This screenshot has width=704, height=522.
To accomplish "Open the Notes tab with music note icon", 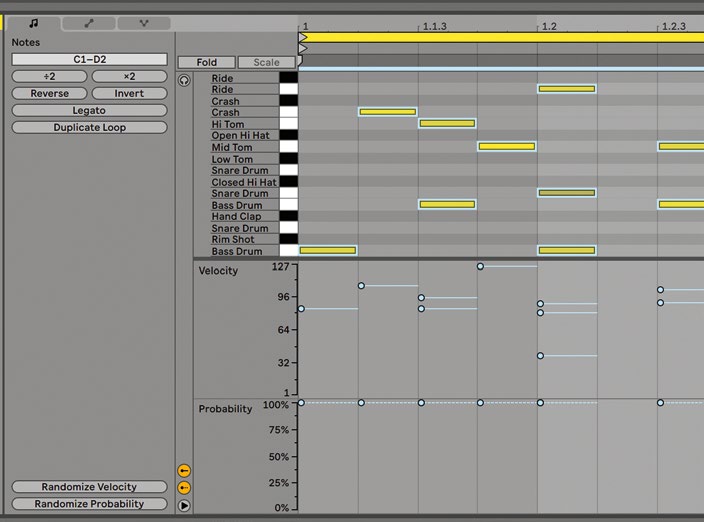I will (34, 23).
